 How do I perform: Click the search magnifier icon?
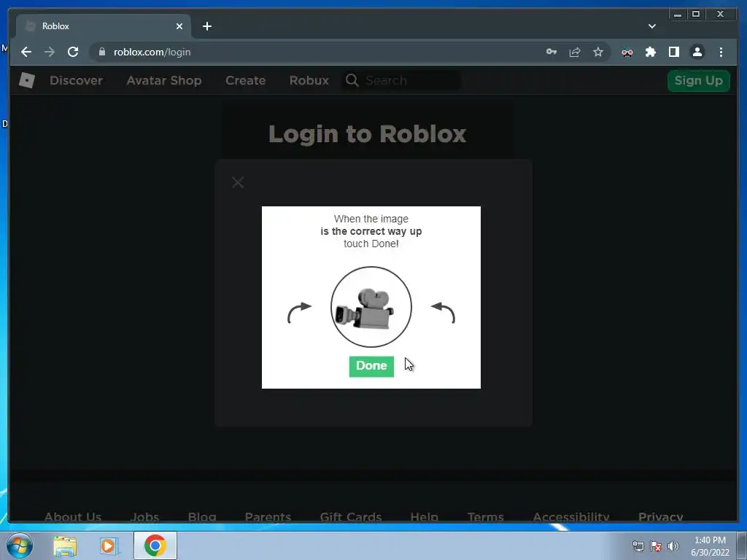(352, 80)
